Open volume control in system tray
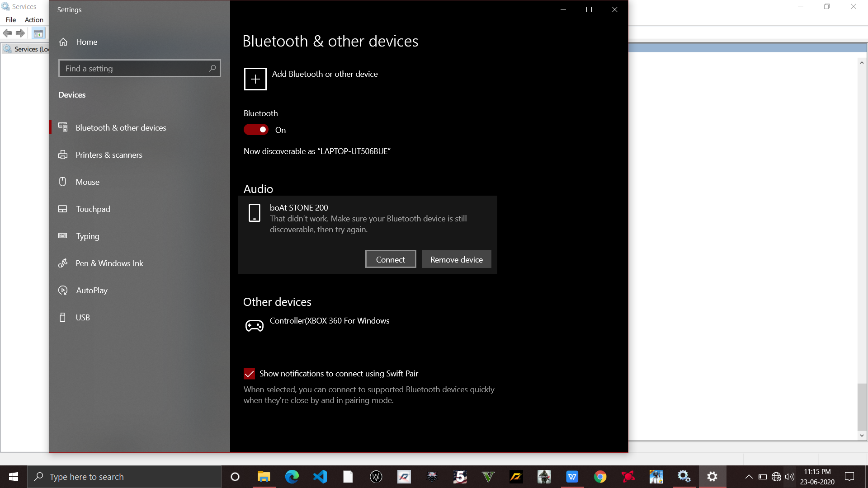Viewport: 868px width, 488px height. [x=790, y=477]
